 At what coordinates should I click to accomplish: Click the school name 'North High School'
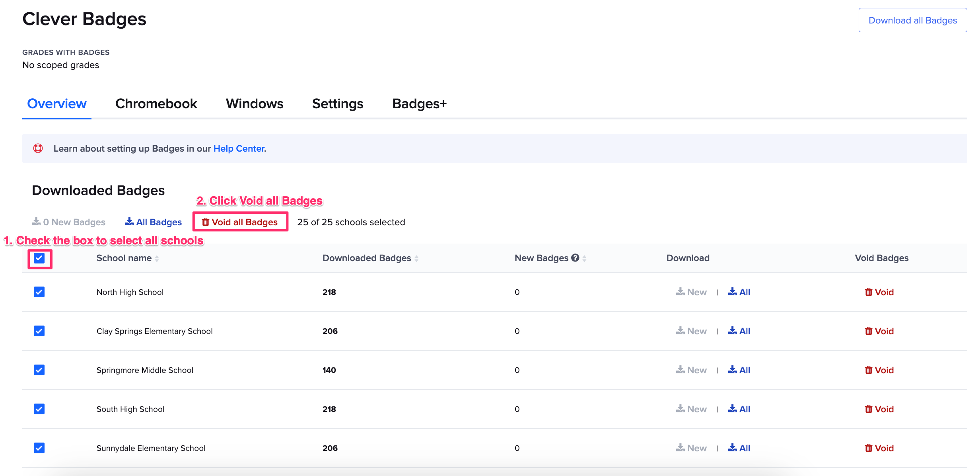130,292
